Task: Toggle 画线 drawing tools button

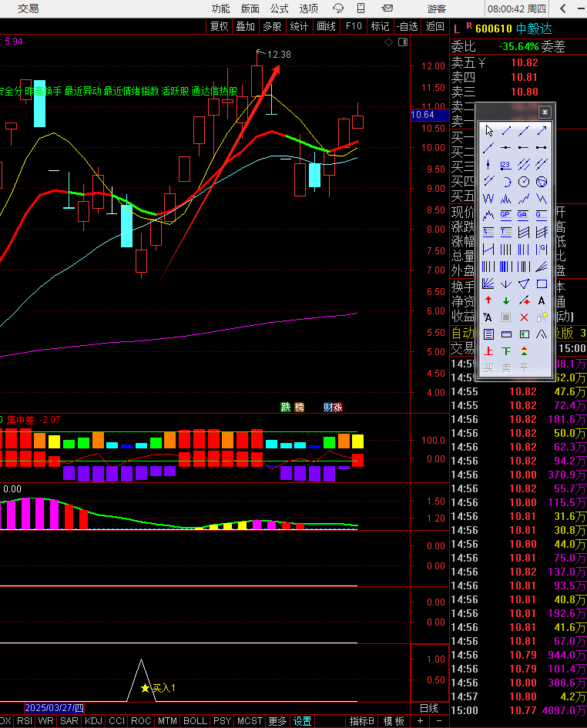Action: coord(327,26)
